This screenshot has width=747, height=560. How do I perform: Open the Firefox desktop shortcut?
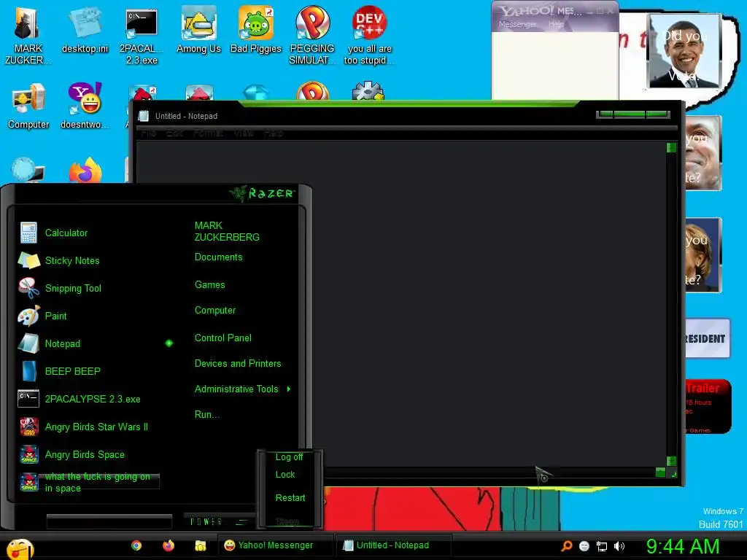coord(85,171)
